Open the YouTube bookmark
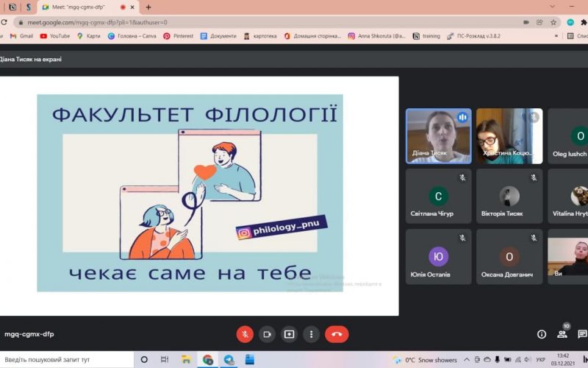Image resolution: width=588 pixels, height=368 pixels. [x=55, y=36]
